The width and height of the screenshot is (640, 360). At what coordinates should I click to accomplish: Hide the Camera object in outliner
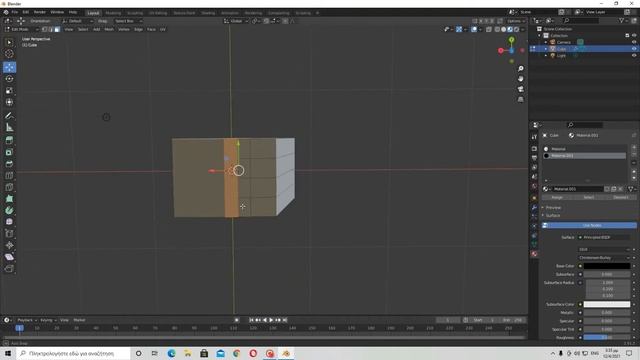coord(634,42)
